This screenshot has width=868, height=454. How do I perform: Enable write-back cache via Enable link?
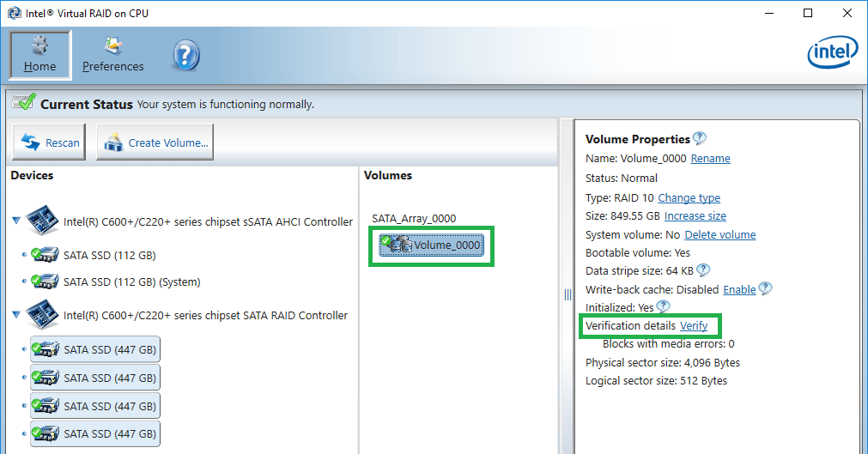(739, 290)
